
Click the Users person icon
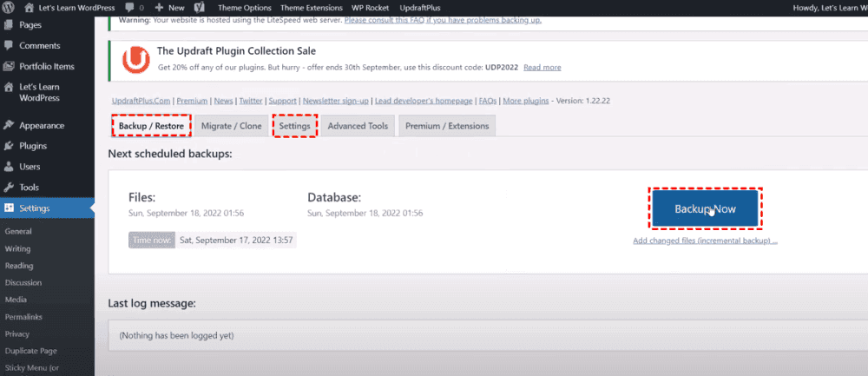pyautogui.click(x=9, y=167)
